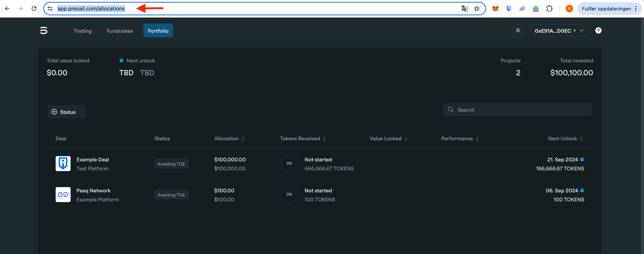Click the Example Platform label
This screenshot has width=644, height=254.
(x=97, y=200)
